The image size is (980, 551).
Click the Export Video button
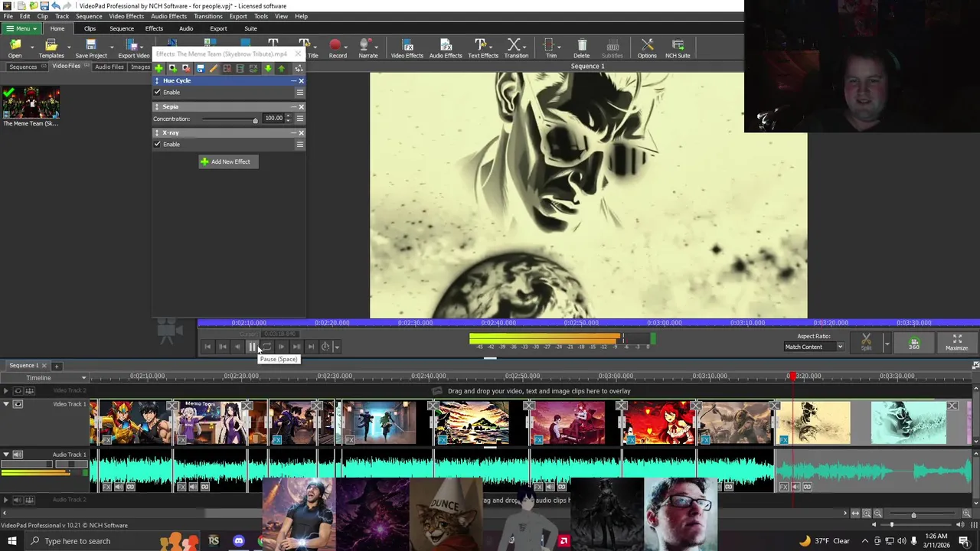click(133, 49)
